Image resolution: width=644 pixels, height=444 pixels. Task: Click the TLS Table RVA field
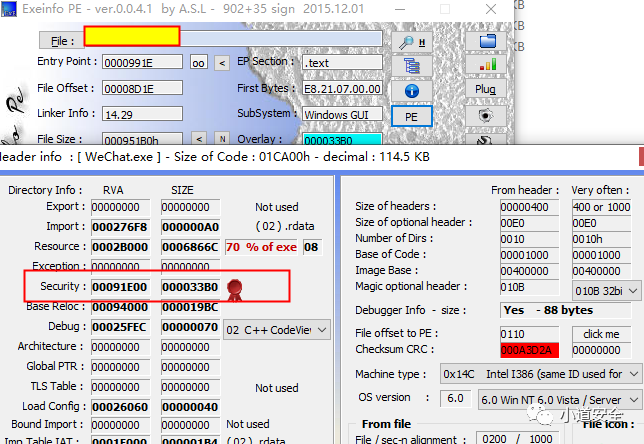[120, 387]
